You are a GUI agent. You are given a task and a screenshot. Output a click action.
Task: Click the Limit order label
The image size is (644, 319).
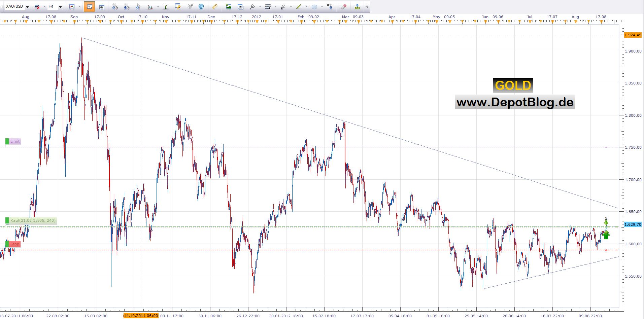(x=15, y=141)
